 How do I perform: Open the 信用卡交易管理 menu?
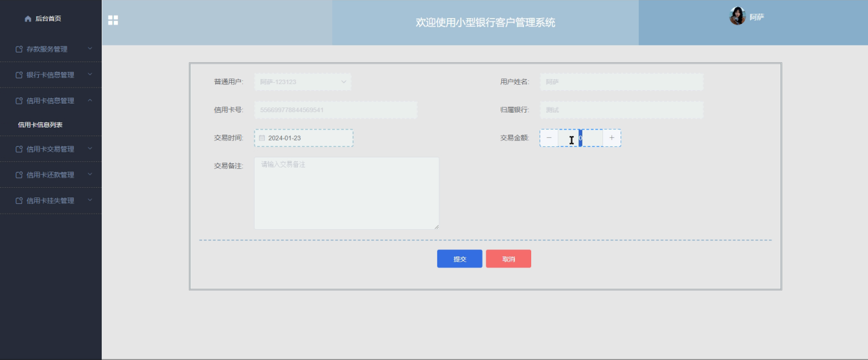(x=51, y=149)
